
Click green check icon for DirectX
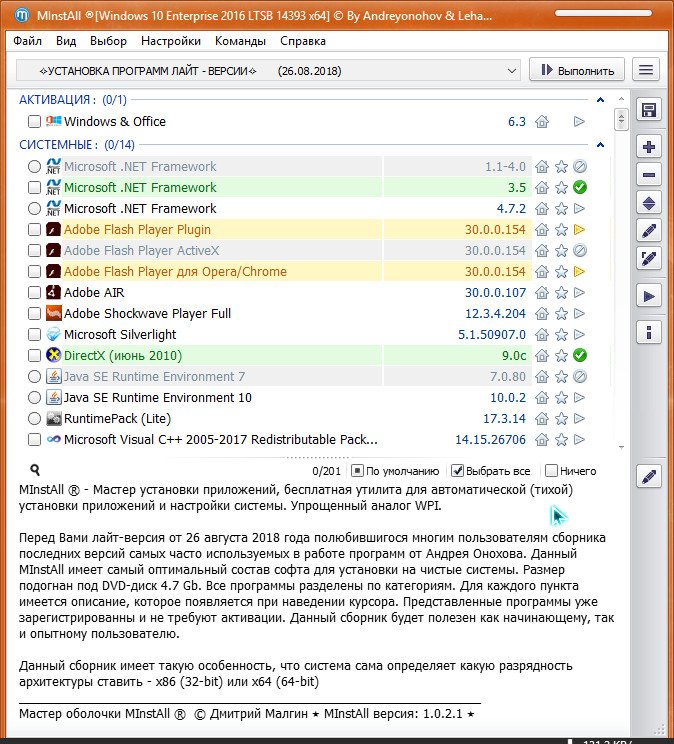pos(580,355)
